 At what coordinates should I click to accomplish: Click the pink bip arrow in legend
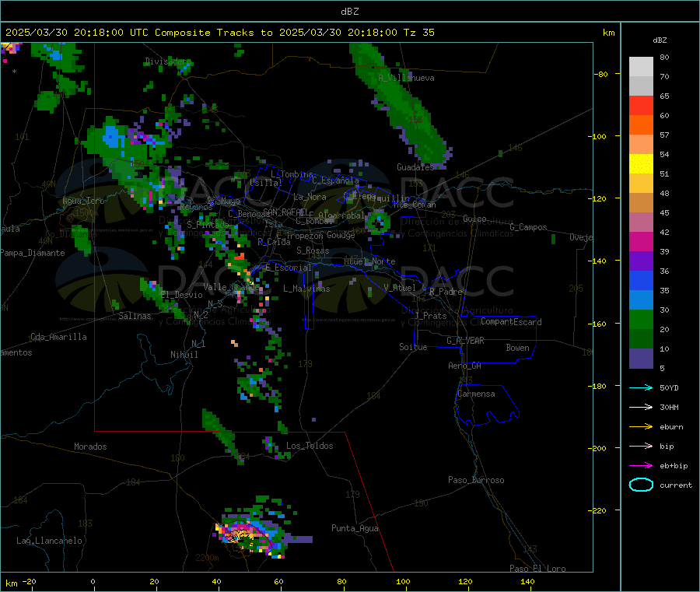click(x=641, y=446)
